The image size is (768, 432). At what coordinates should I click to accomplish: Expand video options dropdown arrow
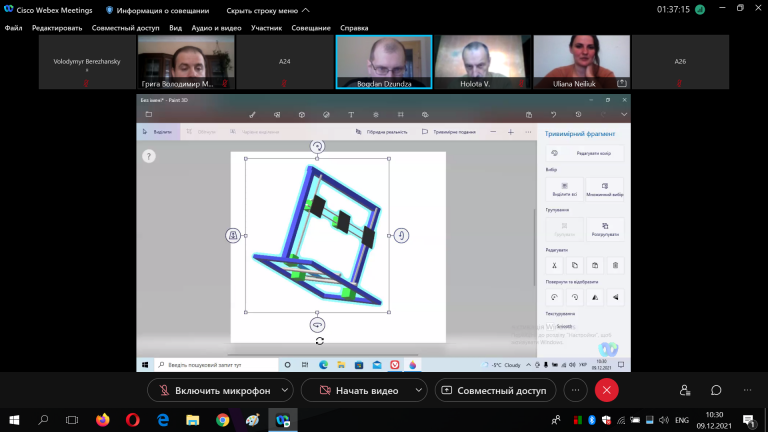pos(419,390)
